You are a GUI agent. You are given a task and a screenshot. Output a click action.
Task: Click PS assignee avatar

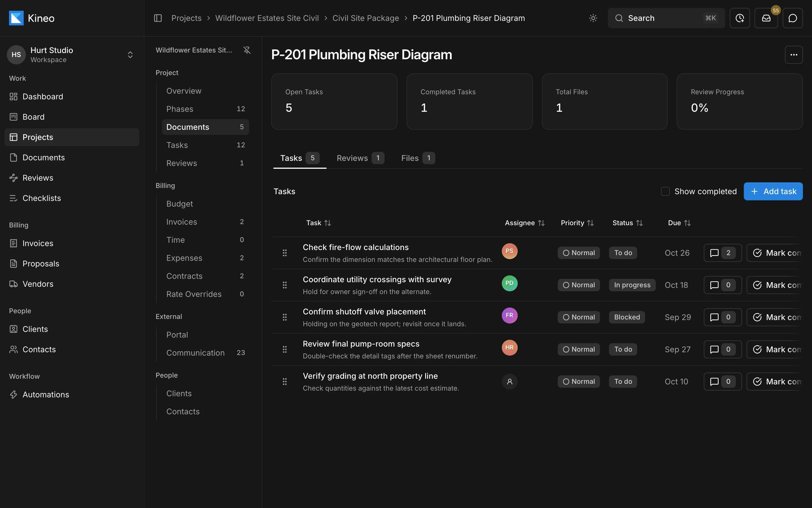click(509, 251)
